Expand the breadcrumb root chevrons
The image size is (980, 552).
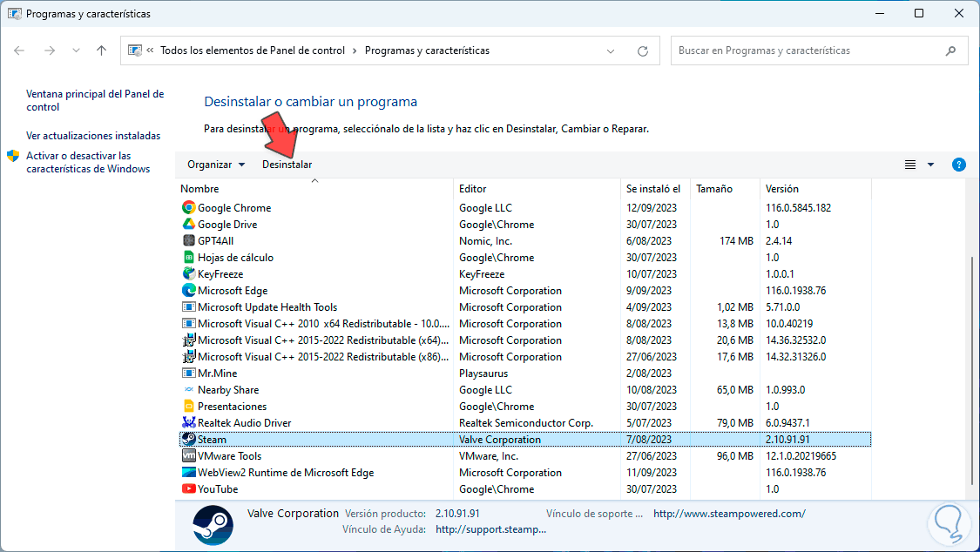click(150, 50)
